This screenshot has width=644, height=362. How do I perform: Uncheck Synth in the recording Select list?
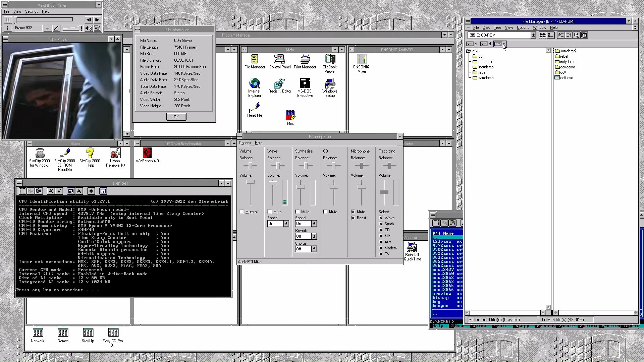pos(381,224)
